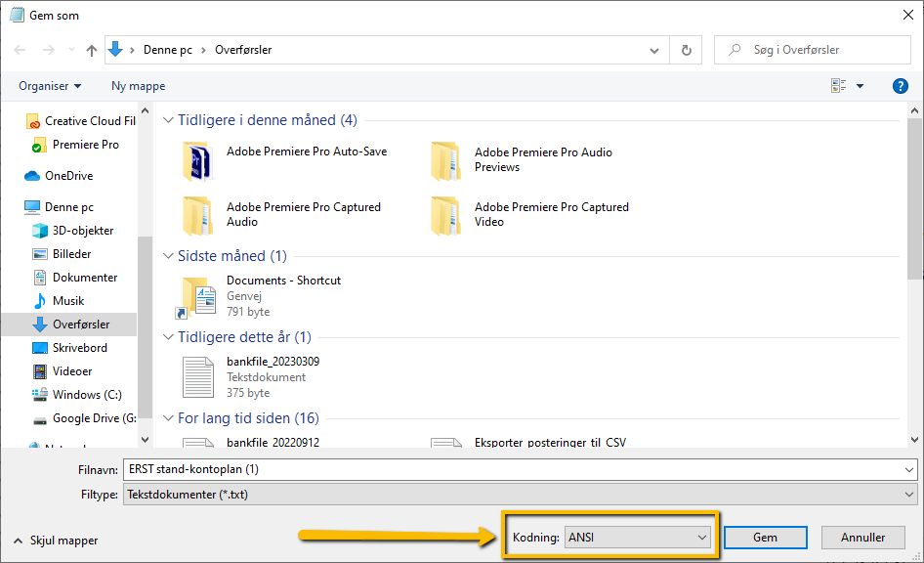Click the Gem button

coord(765,538)
